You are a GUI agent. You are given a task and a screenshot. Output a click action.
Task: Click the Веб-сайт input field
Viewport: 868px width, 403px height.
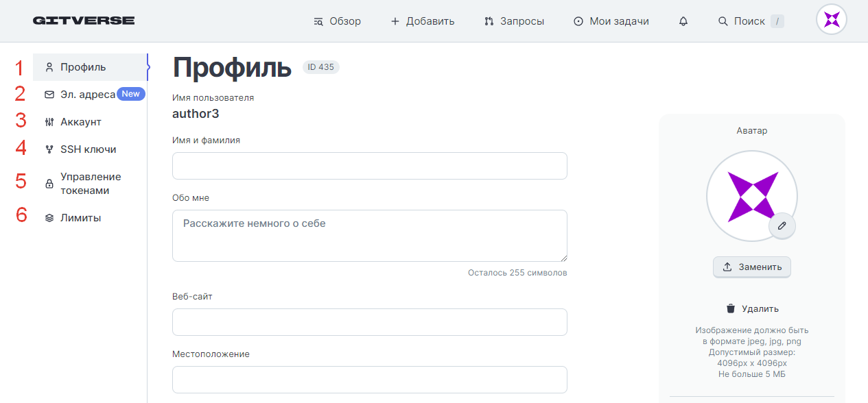point(370,322)
